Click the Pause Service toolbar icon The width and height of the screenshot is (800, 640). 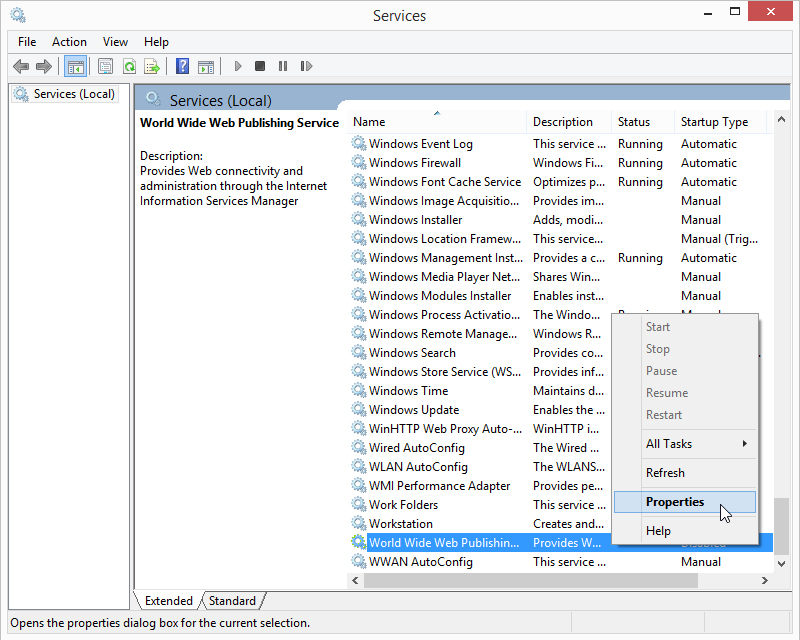tap(283, 66)
